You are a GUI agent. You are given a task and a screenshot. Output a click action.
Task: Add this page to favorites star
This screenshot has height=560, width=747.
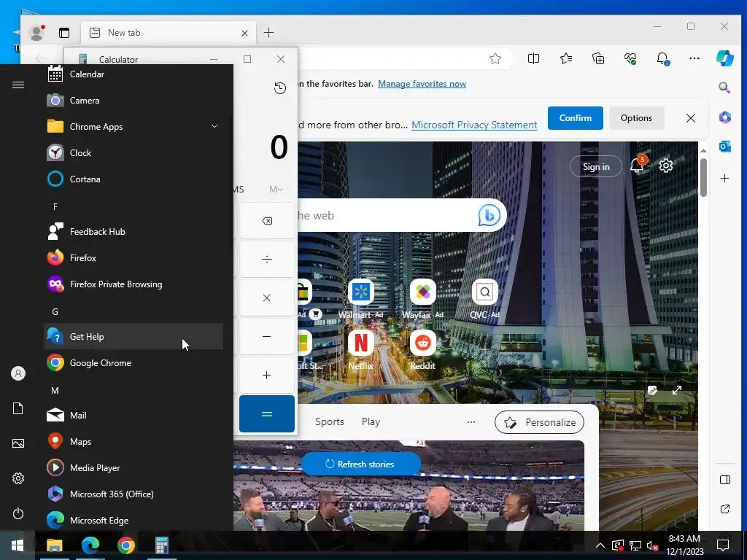pyautogui.click(x=495, y=58)
